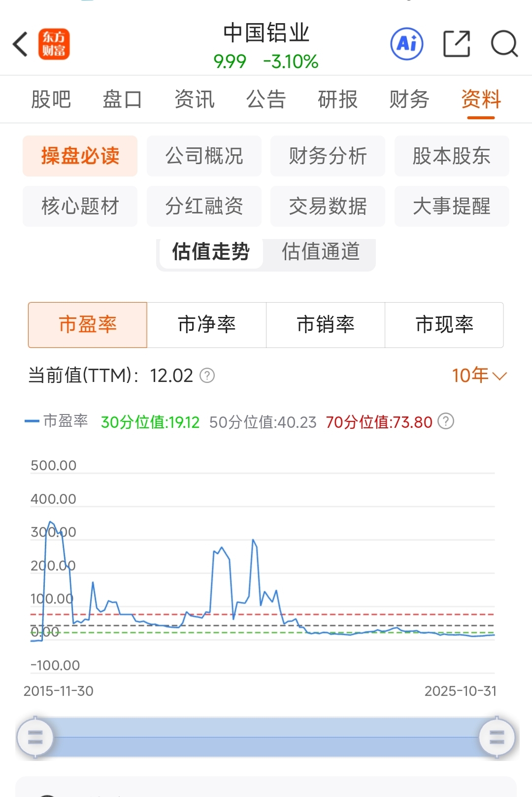Screen dimensions: 532x797
Task: Switch to the 财务 tab
Action: coord(409,99)
